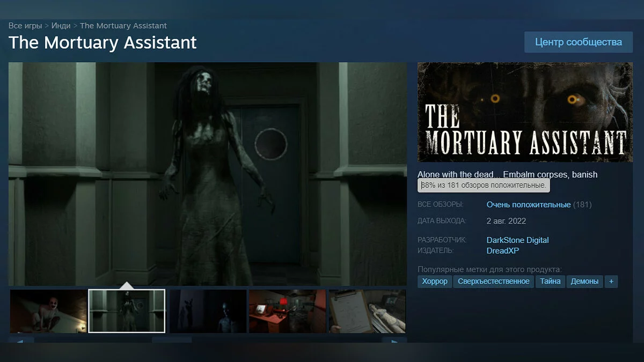View Очень положительные review summary

tap(529, 205)
